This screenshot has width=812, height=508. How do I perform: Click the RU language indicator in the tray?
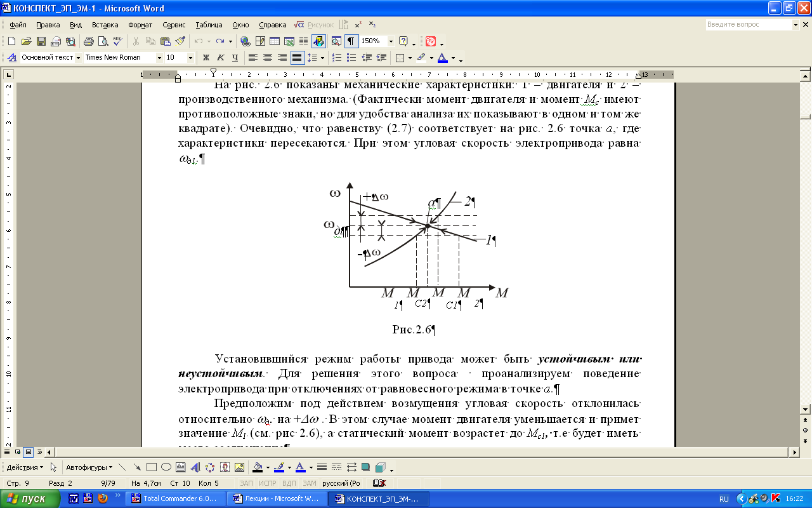click(724, 499)
